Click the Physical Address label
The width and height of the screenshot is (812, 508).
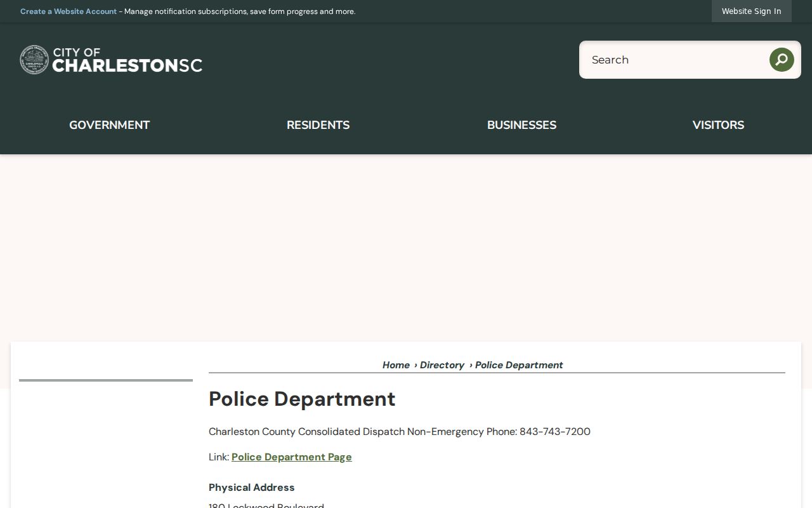[x=252, y=488]
